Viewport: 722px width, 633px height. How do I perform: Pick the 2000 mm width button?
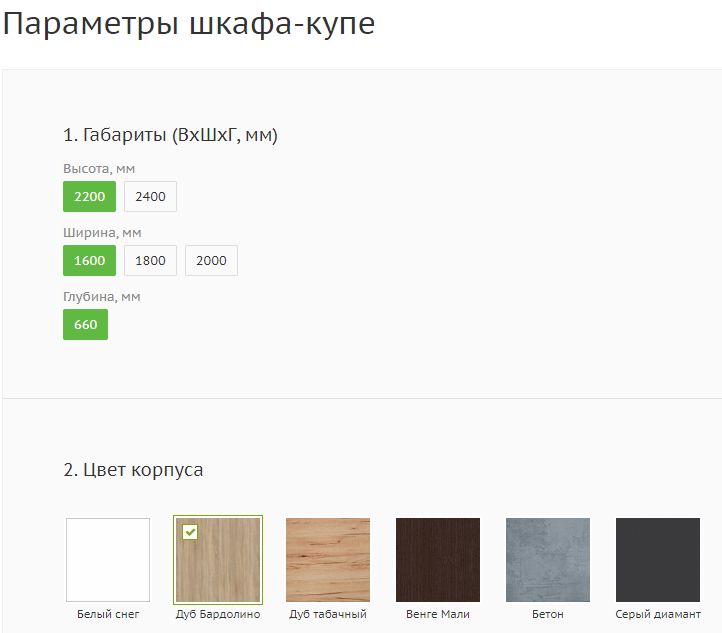[211, 261]
